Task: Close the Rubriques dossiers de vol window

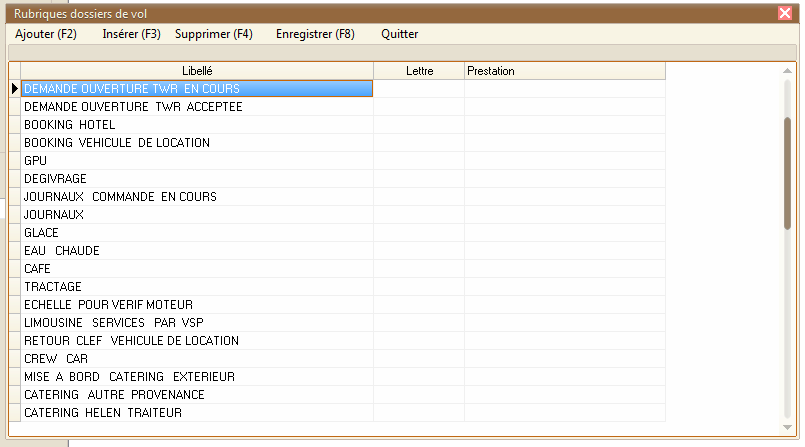Action: [785, 13]
